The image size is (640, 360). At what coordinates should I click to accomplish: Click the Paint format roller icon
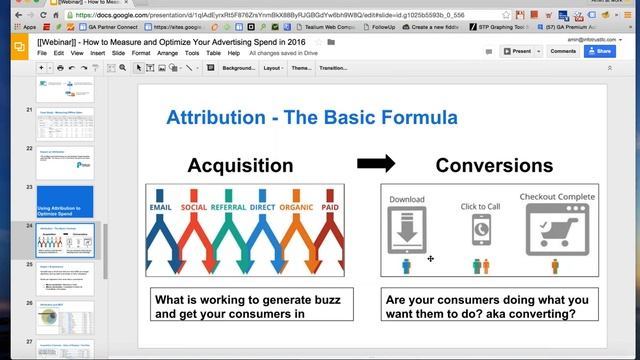point(96,68)
